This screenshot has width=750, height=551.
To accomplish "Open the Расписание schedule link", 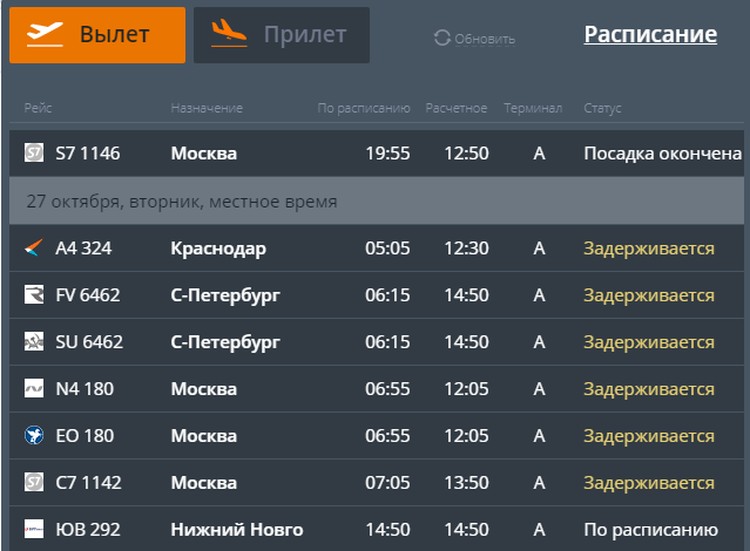I will 650,35.
